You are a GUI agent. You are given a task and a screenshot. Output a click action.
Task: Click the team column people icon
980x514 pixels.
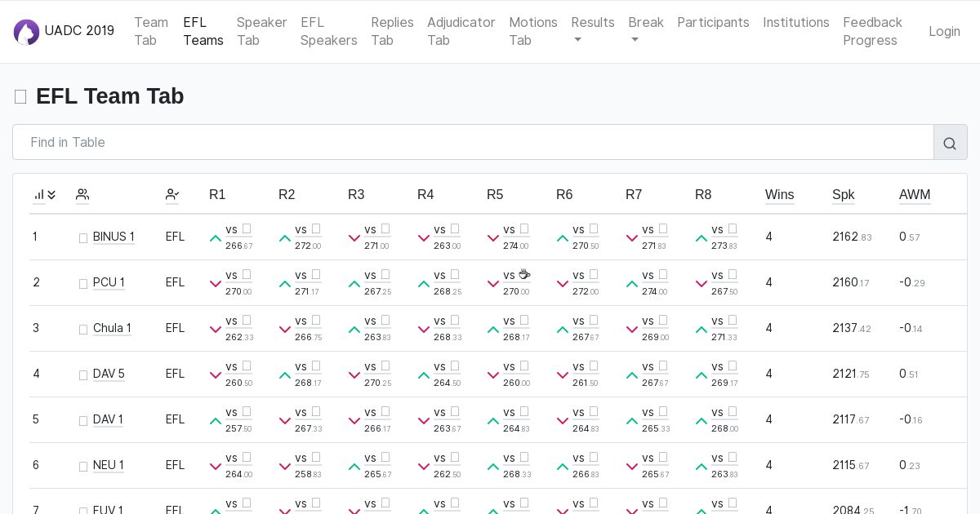82,195
